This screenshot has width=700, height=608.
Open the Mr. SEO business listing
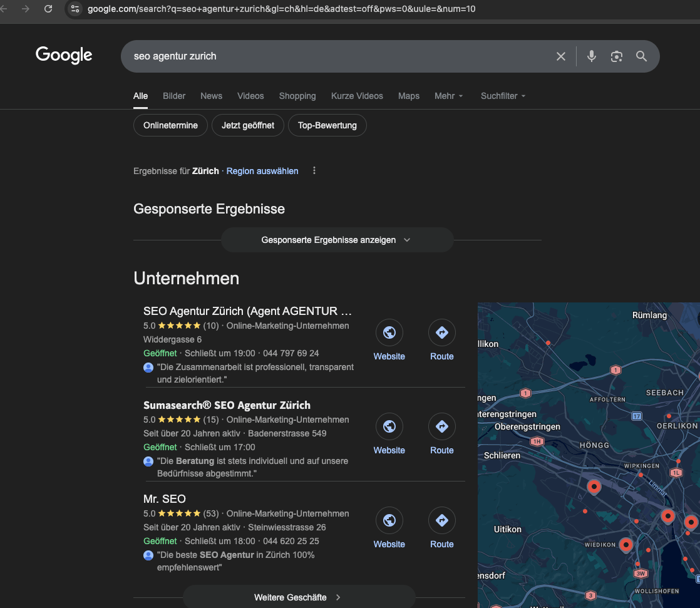pyautogui.click(x=164, y=499)
